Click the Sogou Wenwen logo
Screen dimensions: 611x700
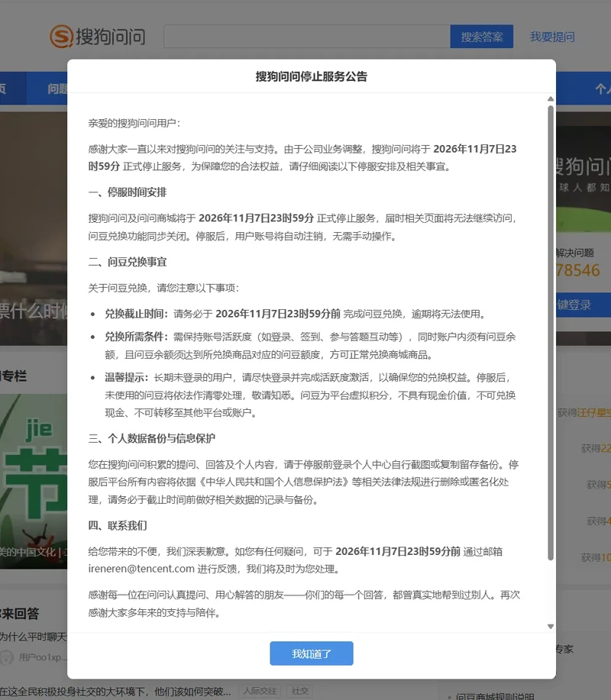[x=97, y=36]
